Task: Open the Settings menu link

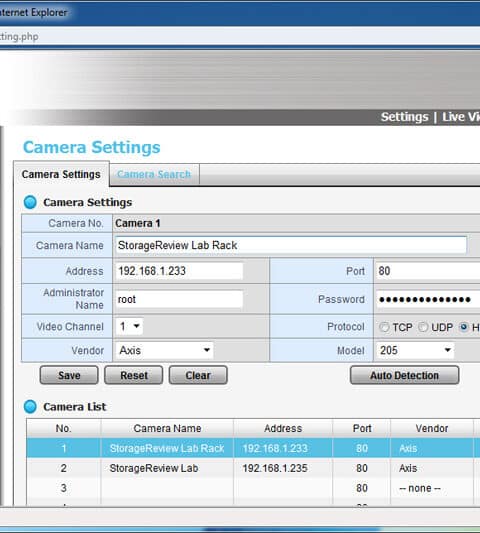Action: tap(404, 117)
